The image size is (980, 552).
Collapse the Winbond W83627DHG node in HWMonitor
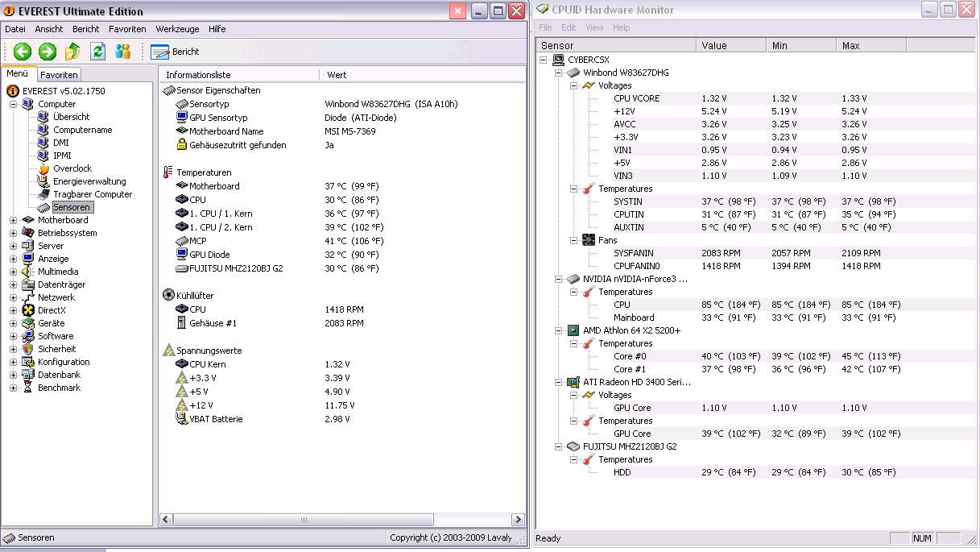coord(559,73)
